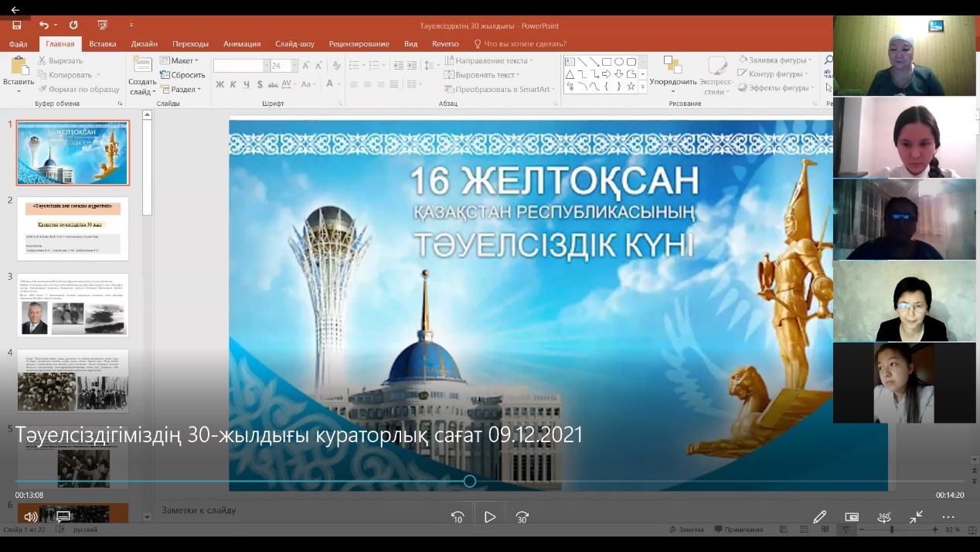Click the video progress bar scrubber handle

point(469,481)
